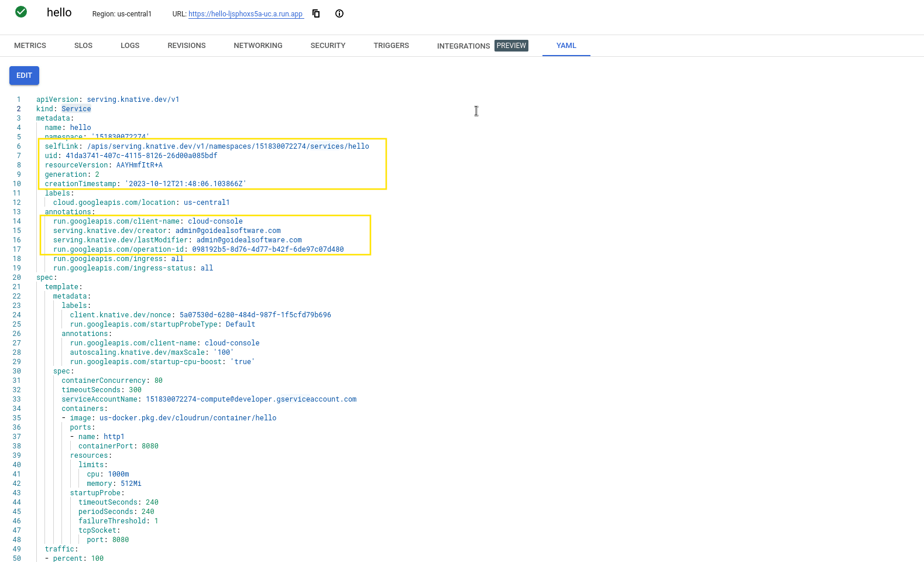Click the containerPort: 8080 line
Image resolution: width=924 pixels, height=562 pixels.
click(x=119, y=446)
